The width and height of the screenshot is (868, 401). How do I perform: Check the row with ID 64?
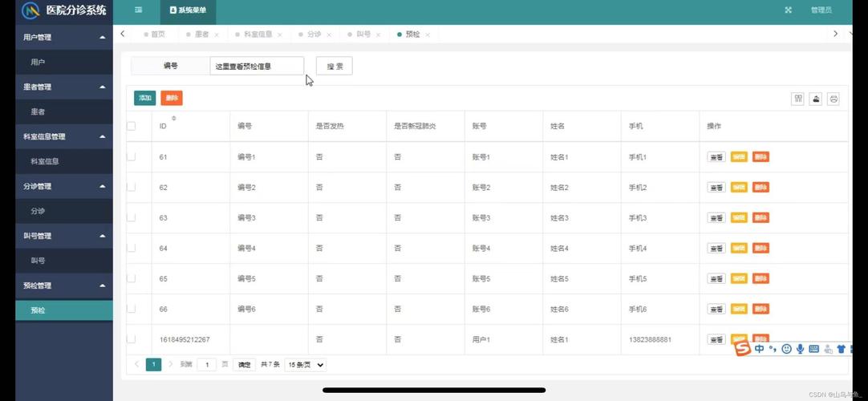[132, 248]
